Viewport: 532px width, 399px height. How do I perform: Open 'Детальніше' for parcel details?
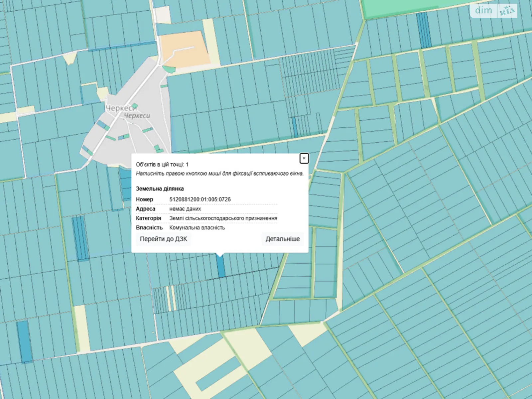pos(283,239)
